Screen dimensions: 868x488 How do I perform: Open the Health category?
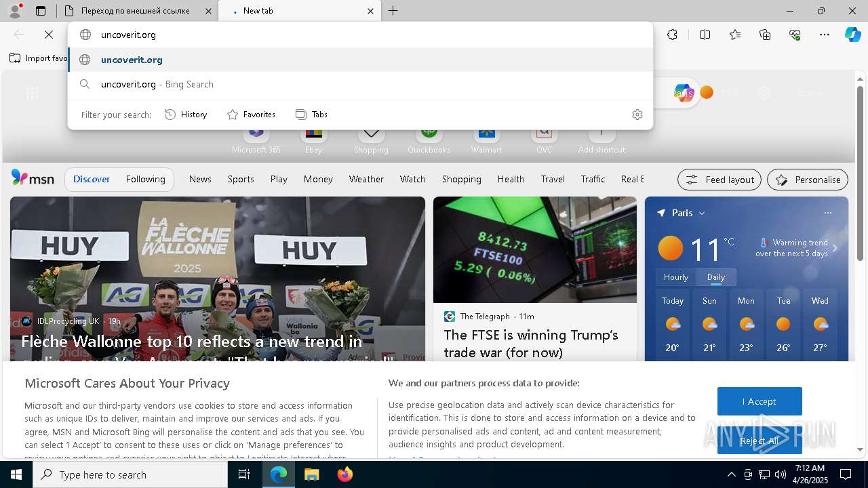pos(511,179)
